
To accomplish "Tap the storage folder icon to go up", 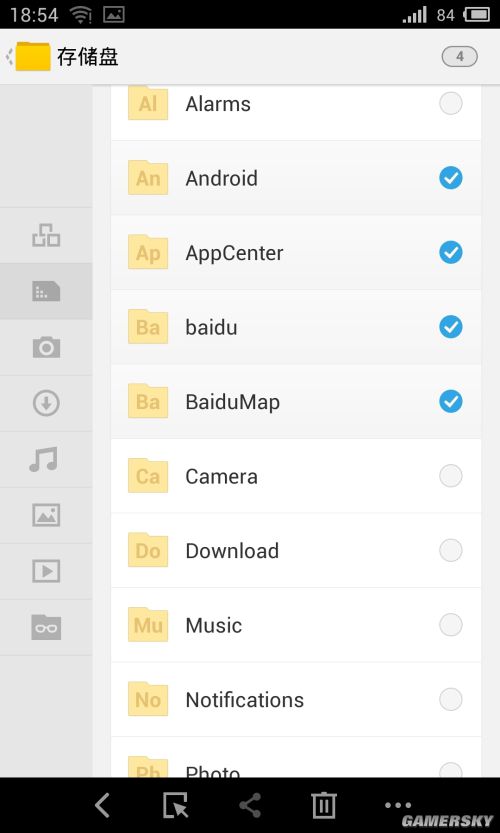I will point(32,56).
